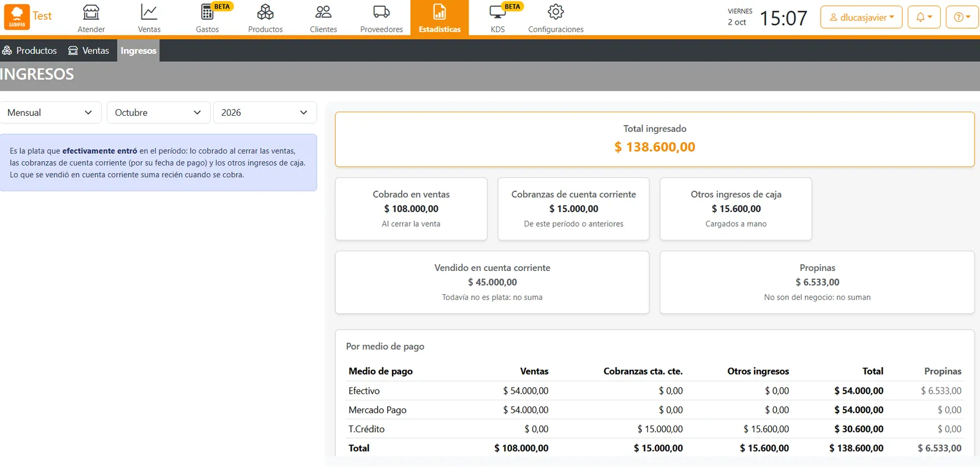
Task: Click the BETA badge on Gastos
Action: click(x=222, y=7)
